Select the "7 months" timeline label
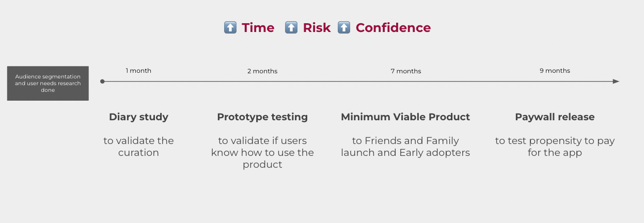 click(x=406, y=71)
